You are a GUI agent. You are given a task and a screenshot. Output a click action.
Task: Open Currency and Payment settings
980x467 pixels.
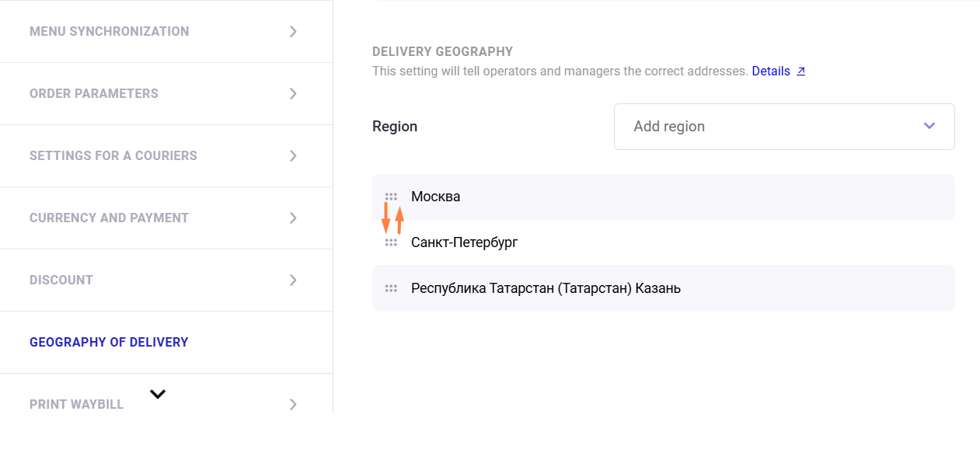(109, 218)
